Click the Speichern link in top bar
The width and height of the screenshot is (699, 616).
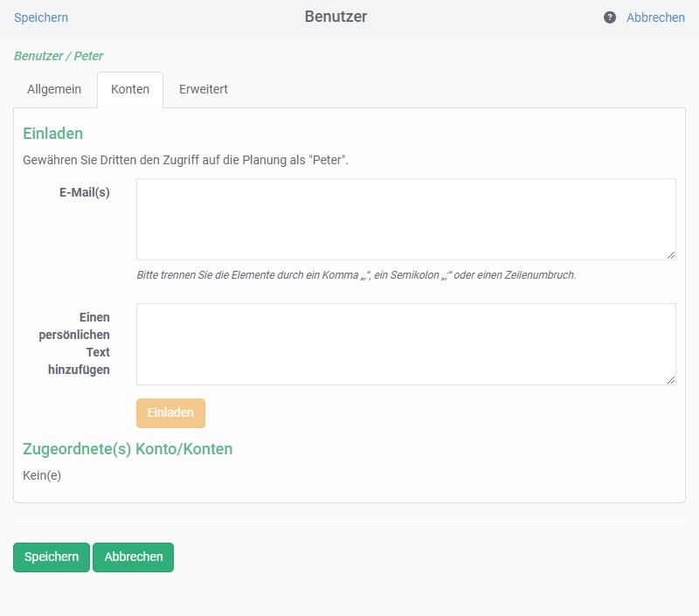(x=41, y=17)
